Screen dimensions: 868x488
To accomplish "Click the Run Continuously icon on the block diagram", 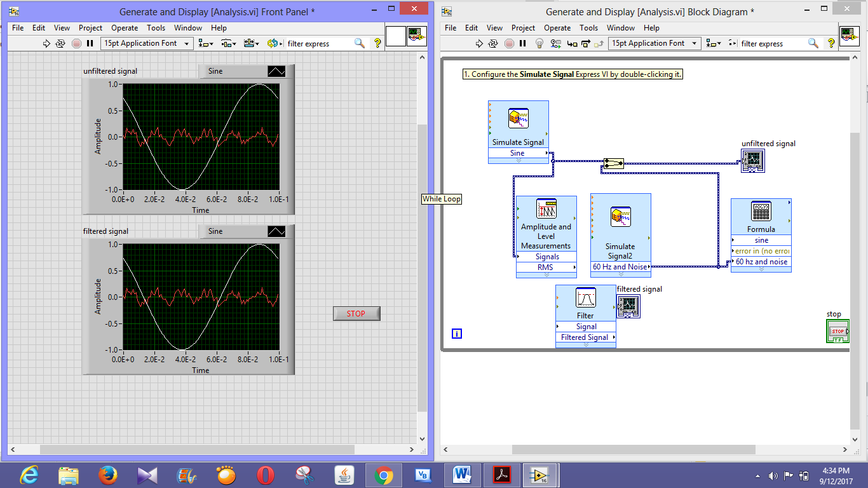I will pos(494,43).
